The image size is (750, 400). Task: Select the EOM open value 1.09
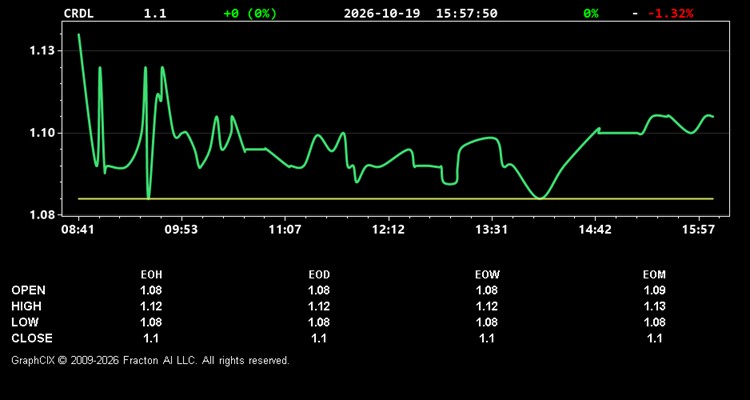click(x=654, y=290)
